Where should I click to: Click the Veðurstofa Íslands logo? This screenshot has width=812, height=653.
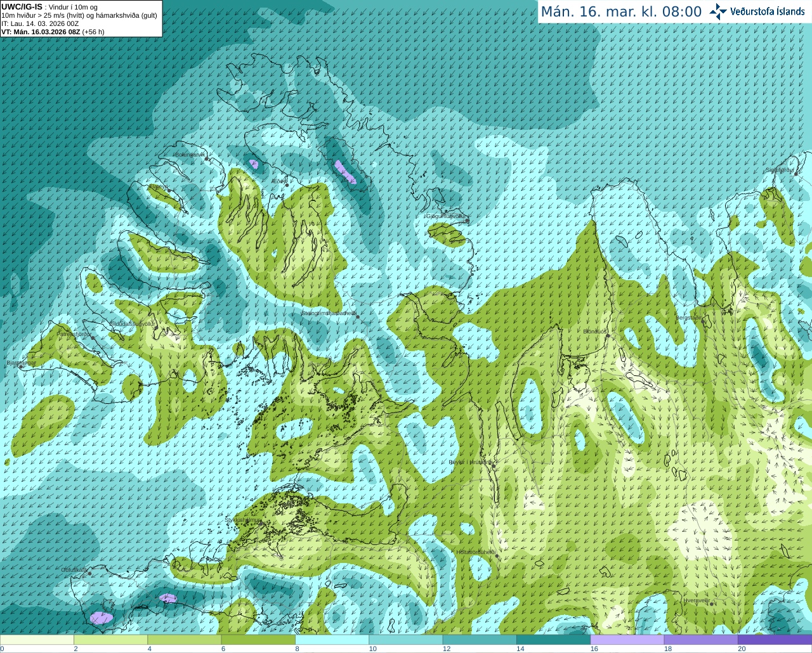[x=757, y=11]
